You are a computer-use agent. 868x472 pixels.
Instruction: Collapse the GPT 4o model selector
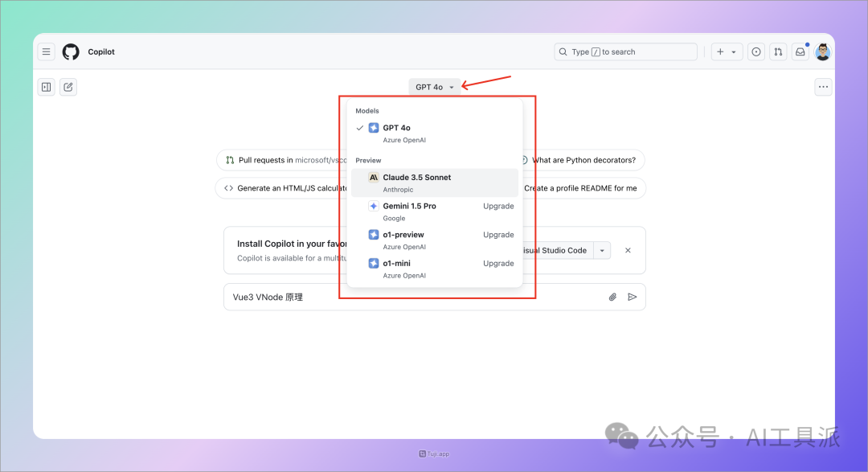(435, 87)
